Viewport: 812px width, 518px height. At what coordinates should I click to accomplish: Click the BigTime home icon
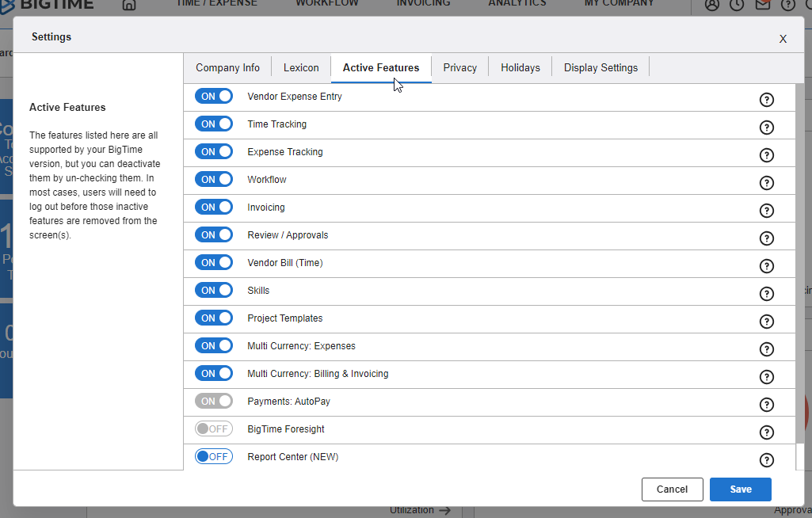(128, 5)
